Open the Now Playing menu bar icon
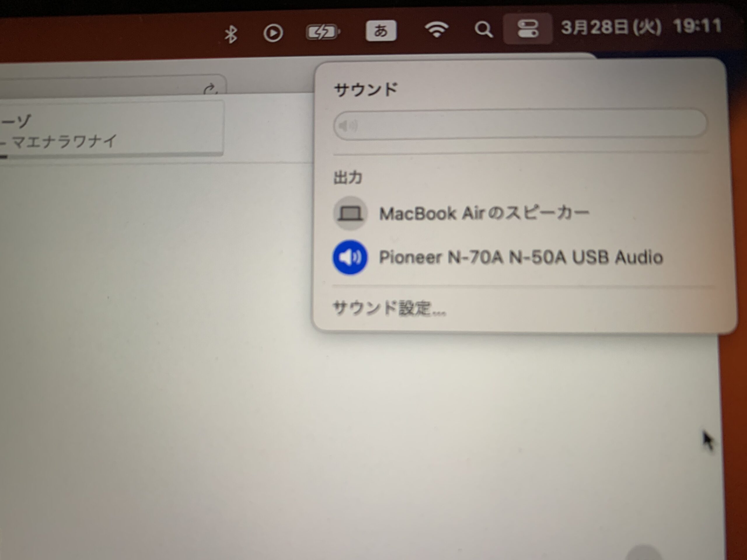The width and height of the screenshot is (747, 560). (273, 33)
